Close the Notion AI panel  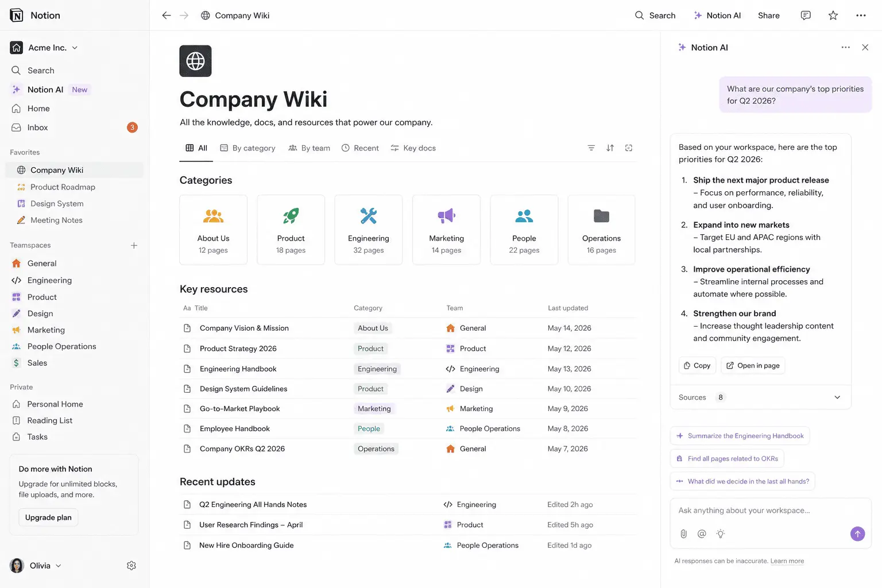[x=865, y=48]
